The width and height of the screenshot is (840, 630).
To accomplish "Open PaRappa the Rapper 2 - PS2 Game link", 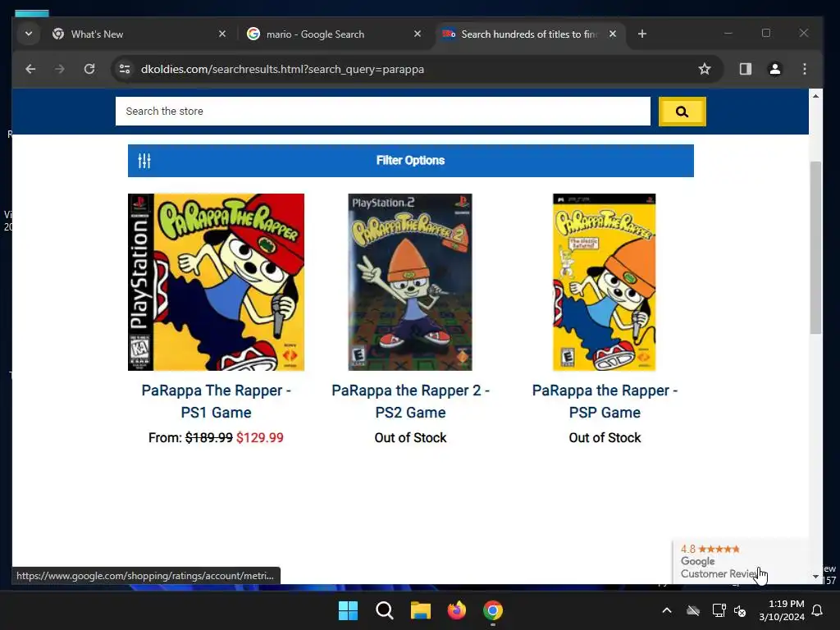I will coord(410,401).
